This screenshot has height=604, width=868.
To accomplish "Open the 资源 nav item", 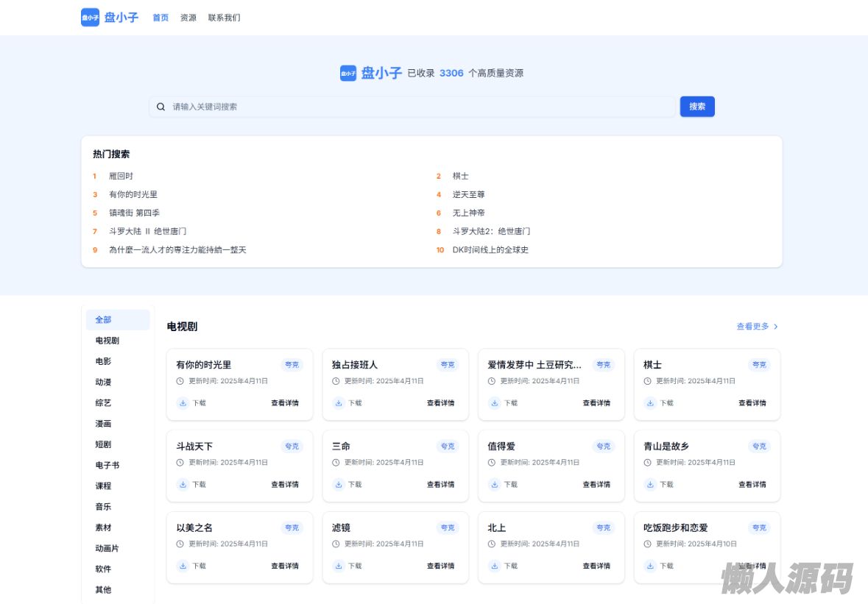I will 188,18.
